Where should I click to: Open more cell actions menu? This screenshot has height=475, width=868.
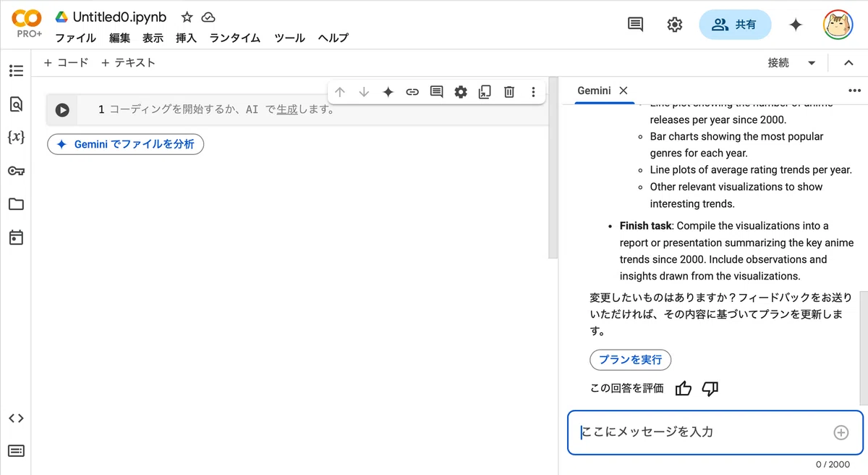pyautogui.click(x=533, y=92)
